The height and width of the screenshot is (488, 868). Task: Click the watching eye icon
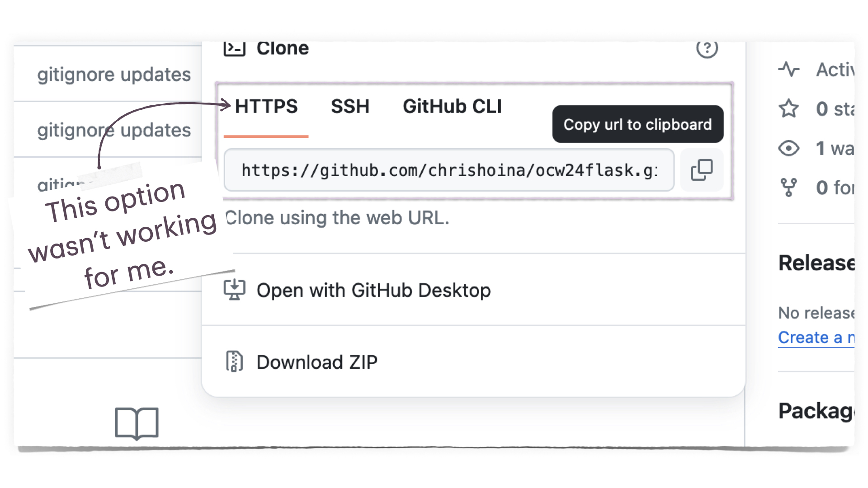[x=789, y=148]
